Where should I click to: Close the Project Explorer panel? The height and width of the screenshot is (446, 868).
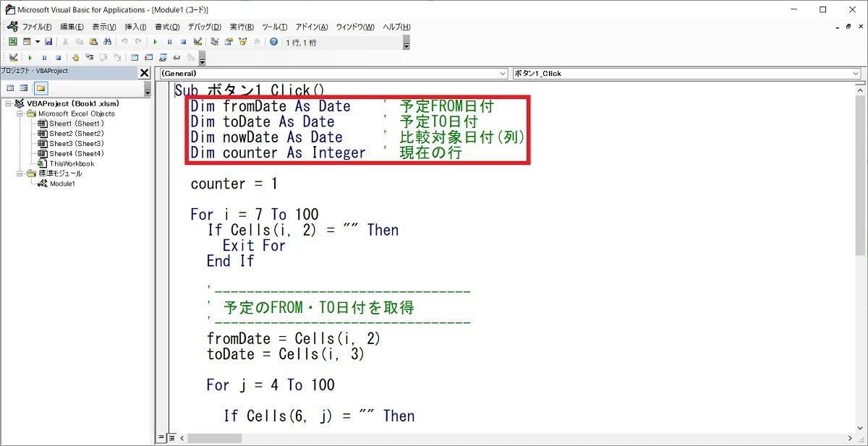[x=145, y=72]
